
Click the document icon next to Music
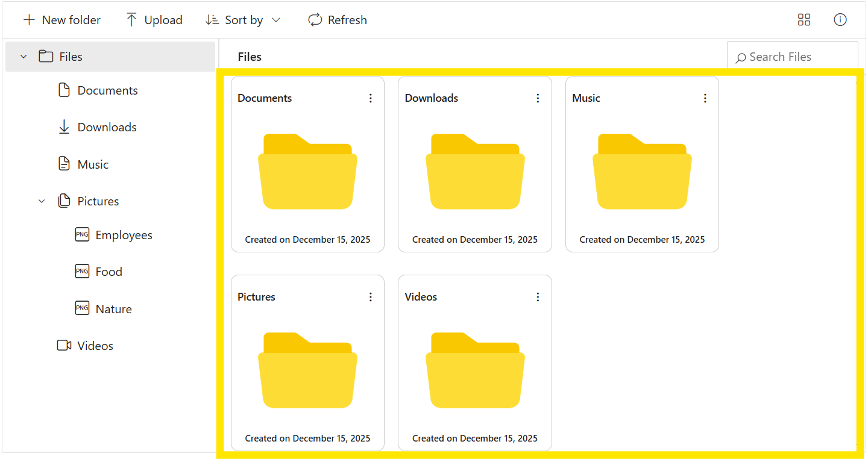tap(64, 163)
